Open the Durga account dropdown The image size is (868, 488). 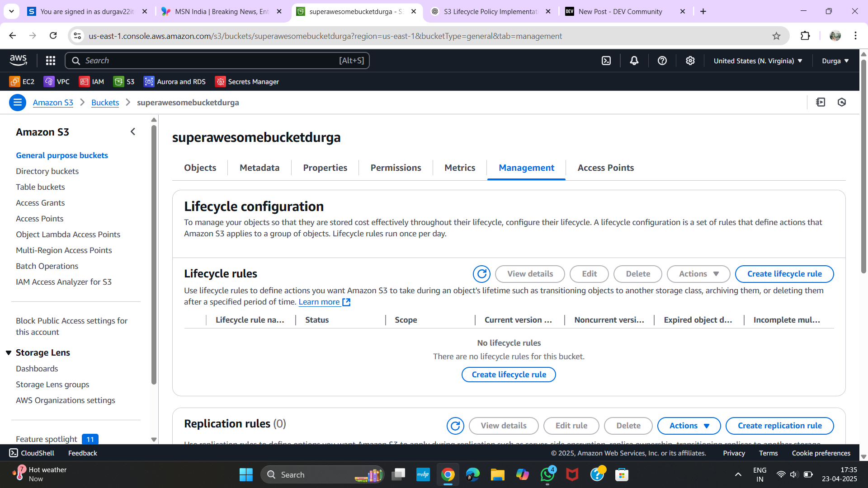click(x=835, y=61)
